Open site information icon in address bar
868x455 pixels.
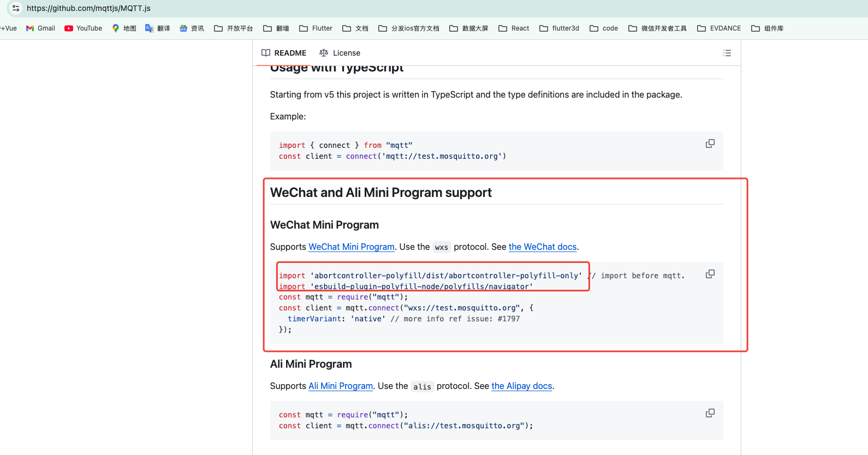coord(16,8)
